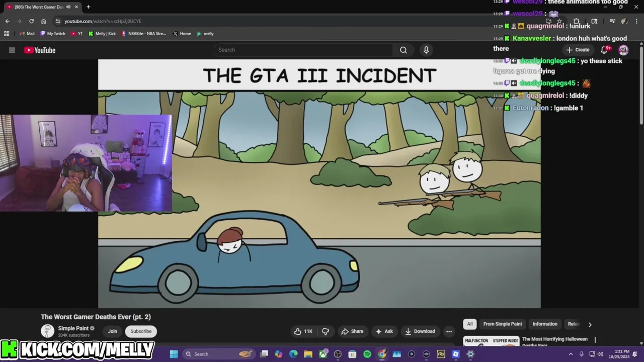Open the My Twitch bookmark
644x362 pixels.
53,34
